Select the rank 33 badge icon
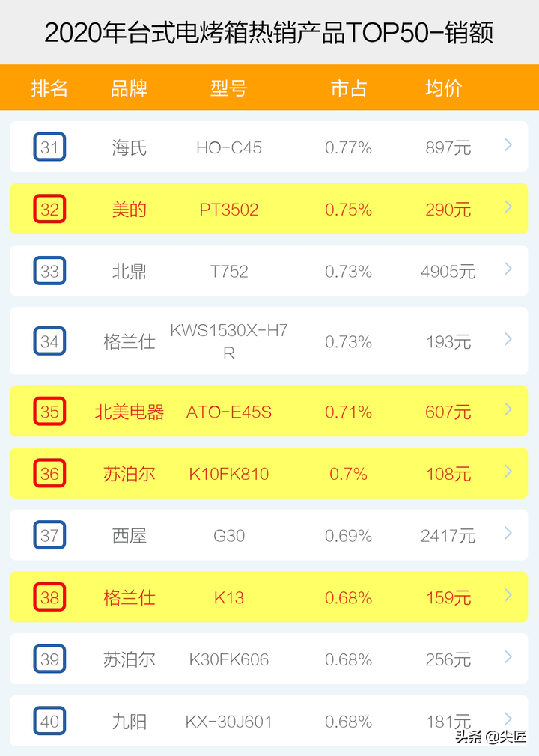This screenshot has height=756, width=539. [x=49, y=271]
